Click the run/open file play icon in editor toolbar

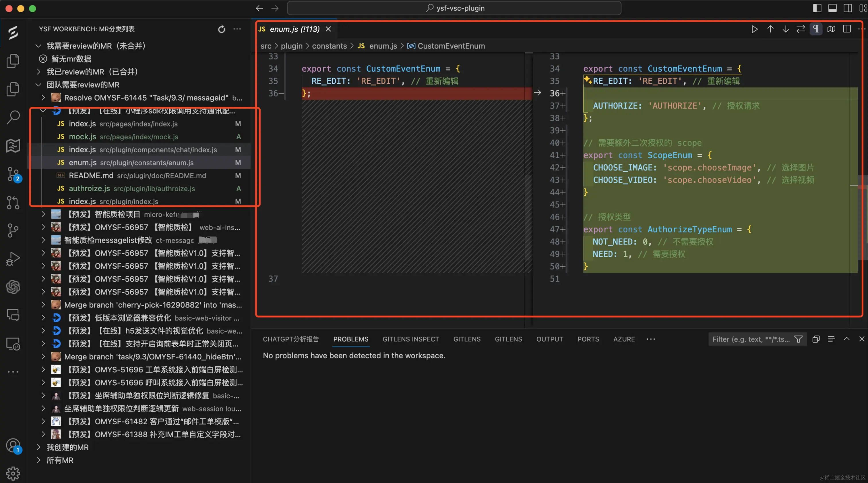point(754,29)
